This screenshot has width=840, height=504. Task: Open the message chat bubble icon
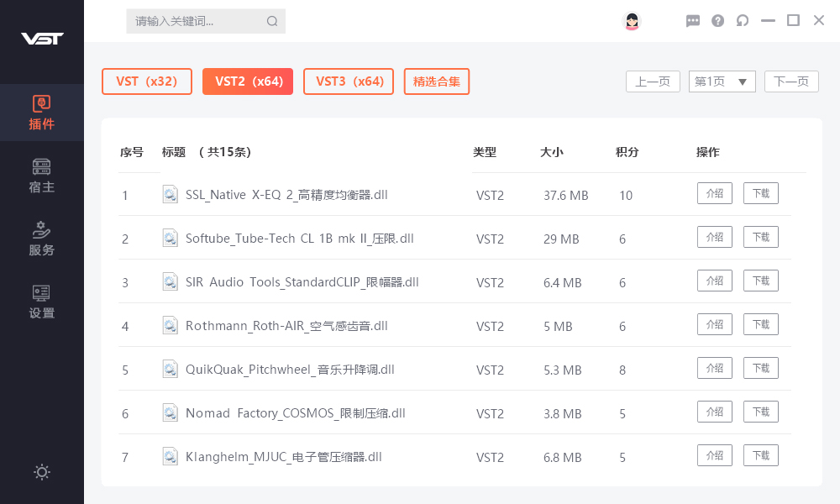point(693,21)
